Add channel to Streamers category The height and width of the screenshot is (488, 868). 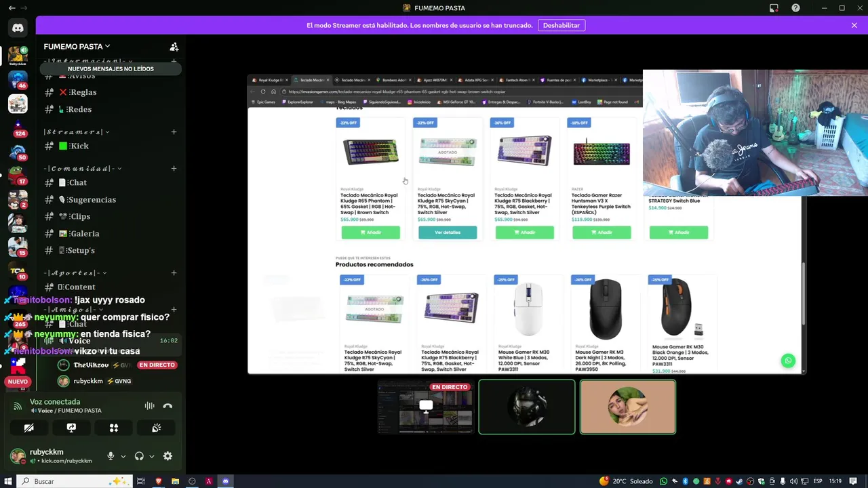click(174, 131)
